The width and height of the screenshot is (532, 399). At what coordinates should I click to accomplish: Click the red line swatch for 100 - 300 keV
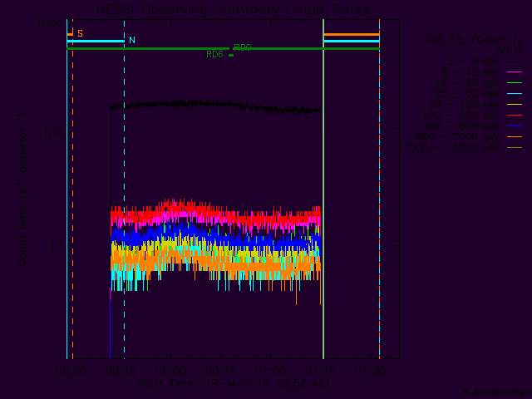click(515, 116)
